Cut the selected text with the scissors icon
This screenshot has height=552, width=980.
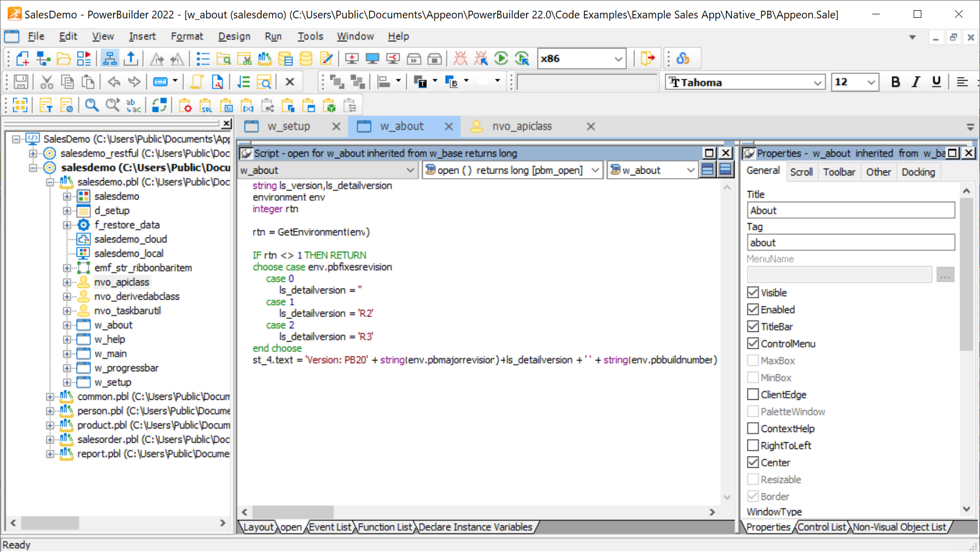(x=46, y=82)
